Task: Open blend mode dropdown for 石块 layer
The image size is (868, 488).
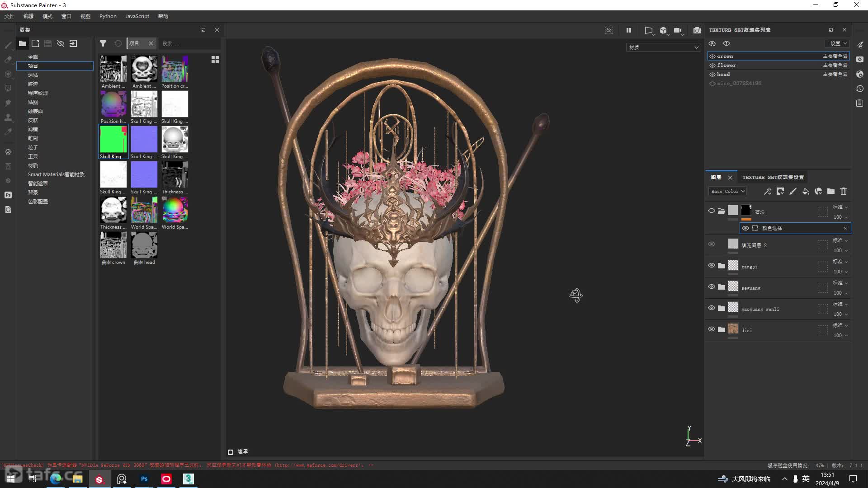Action: [840, 207]
